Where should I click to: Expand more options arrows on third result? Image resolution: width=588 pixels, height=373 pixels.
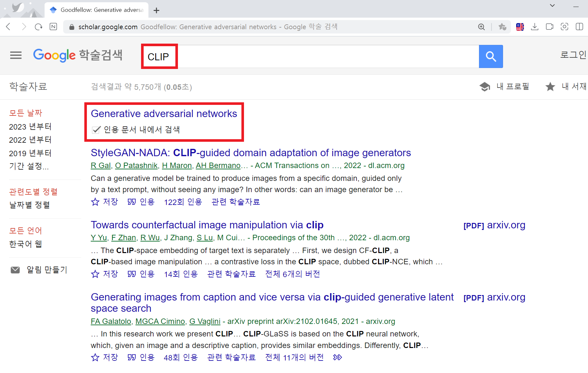click(x=338, y=357)
